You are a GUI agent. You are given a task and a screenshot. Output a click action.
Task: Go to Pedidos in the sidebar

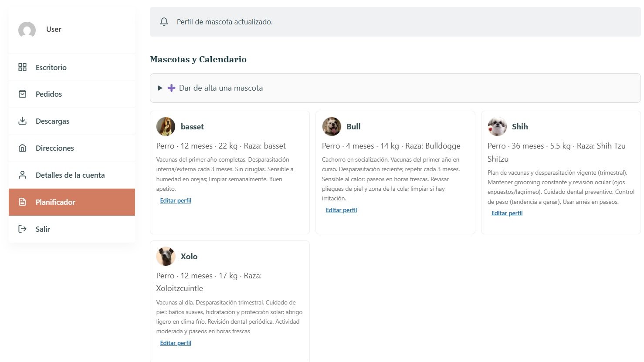(x=49, y=94)
